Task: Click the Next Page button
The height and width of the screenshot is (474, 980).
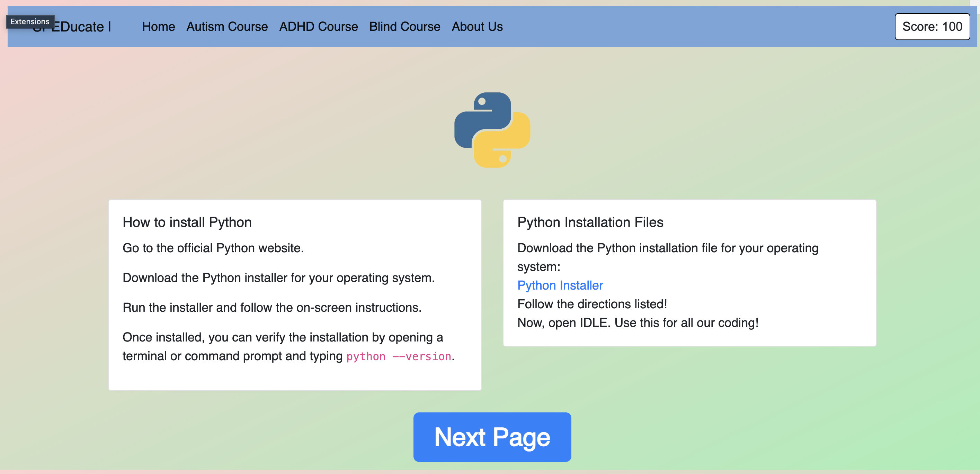Action: 492,437
